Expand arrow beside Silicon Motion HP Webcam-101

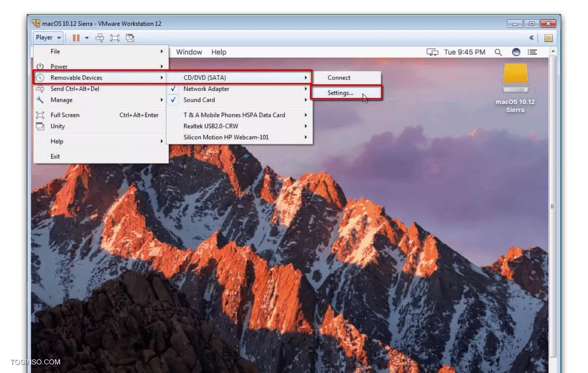pyautogui.click(x=306, y=137)
